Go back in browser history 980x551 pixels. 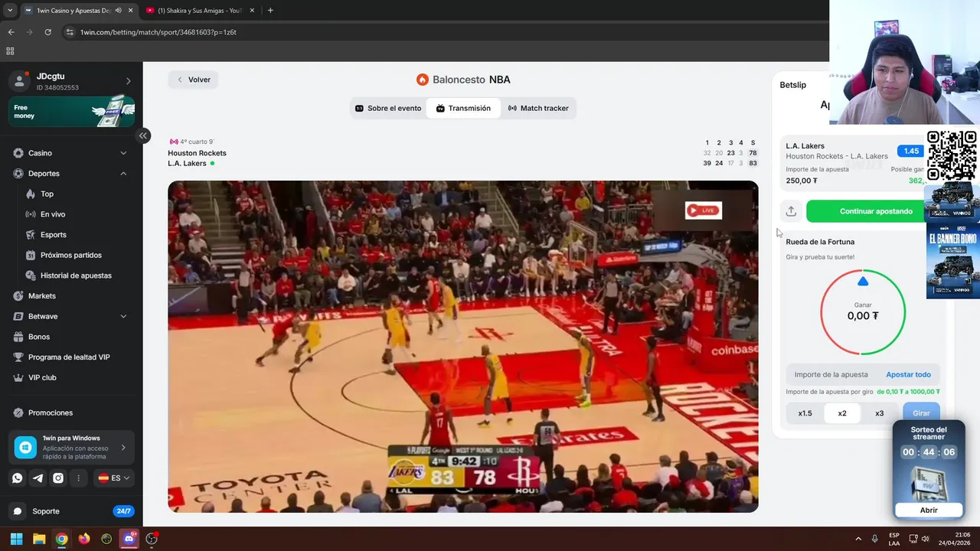pyautogui.click(x=11, y=32)
